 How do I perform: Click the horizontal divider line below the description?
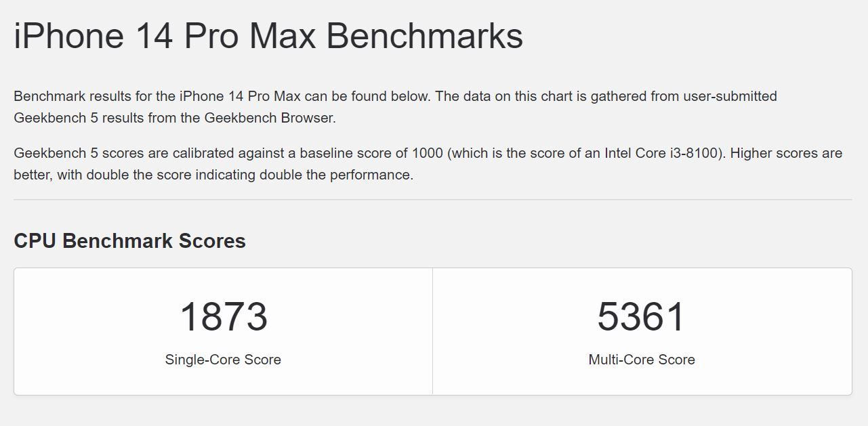(432, 200)
